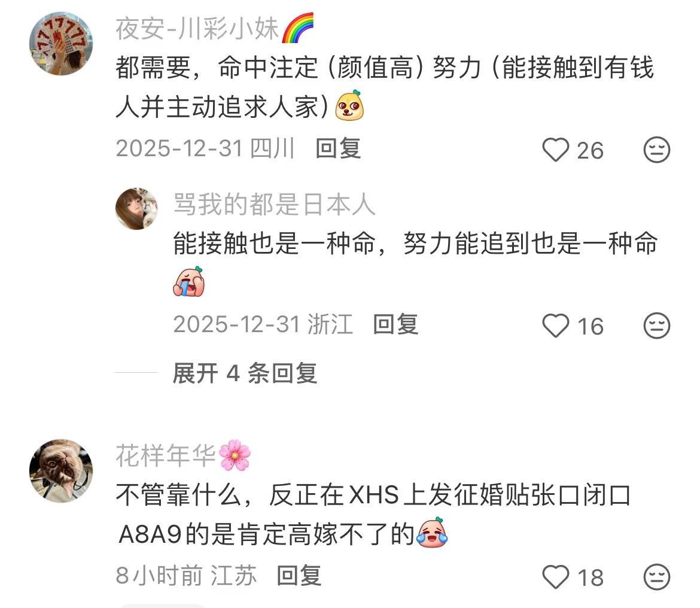Dislike the Sichuan comment via face icon

point(657,150)
